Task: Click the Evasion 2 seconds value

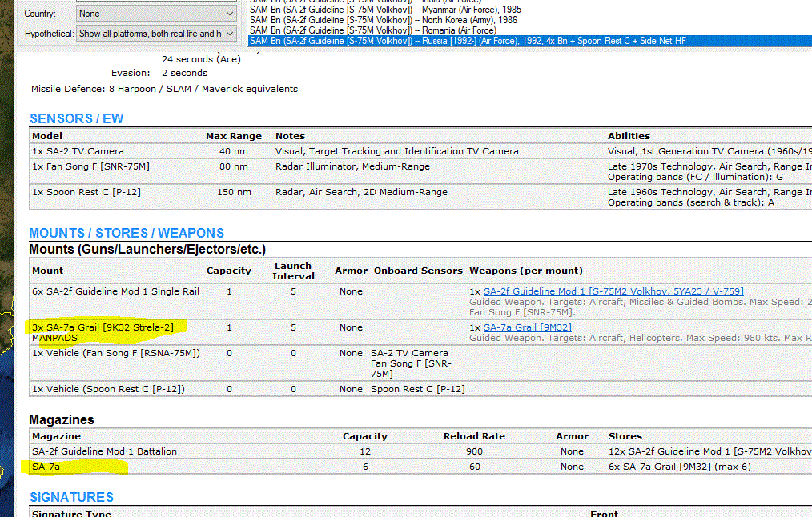Action: (184, 73)
